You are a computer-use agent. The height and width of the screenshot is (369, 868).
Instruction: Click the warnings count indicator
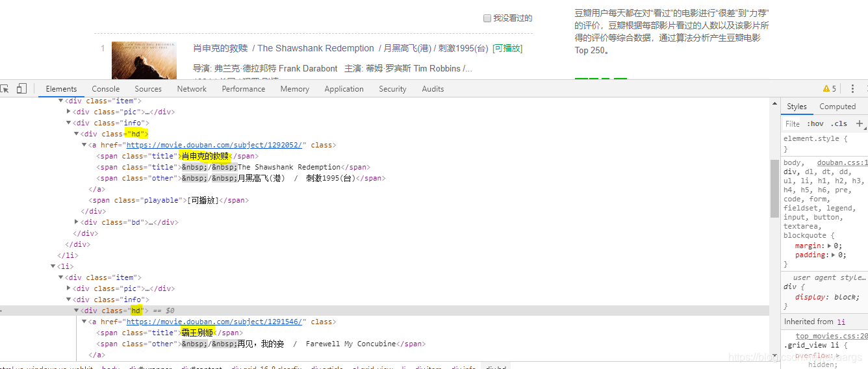click(830, 89)
